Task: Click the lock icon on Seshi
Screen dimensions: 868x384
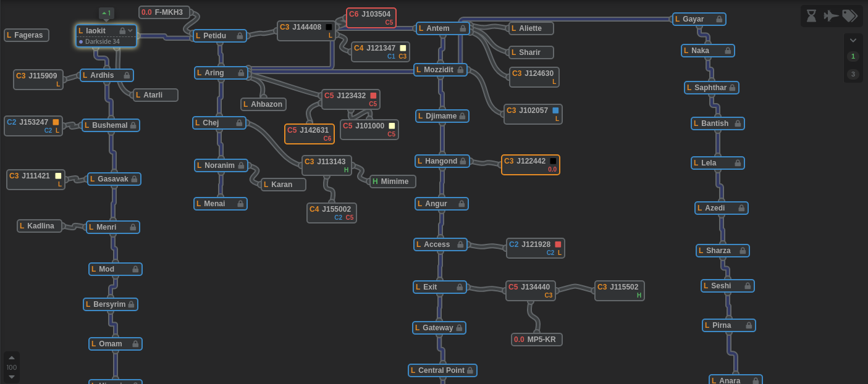Action: point(748,286)
